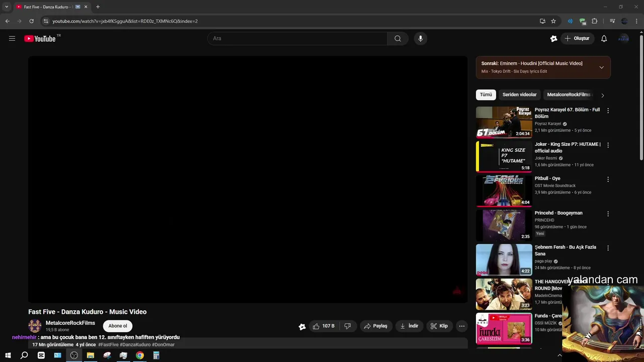The image size is (644, 362).
Task: Open the tab search dropdown arrow
Action: 7,7
